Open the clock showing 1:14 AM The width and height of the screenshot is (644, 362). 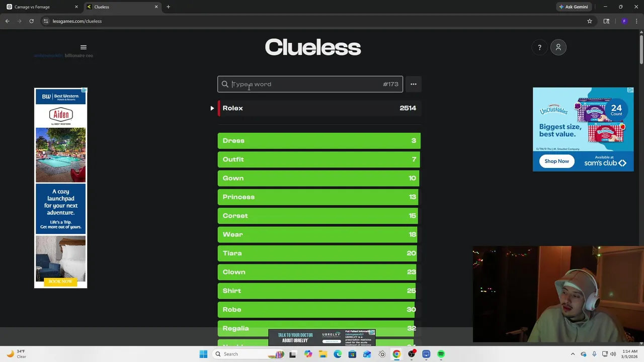pyautogui.click(x=629, y=354)
